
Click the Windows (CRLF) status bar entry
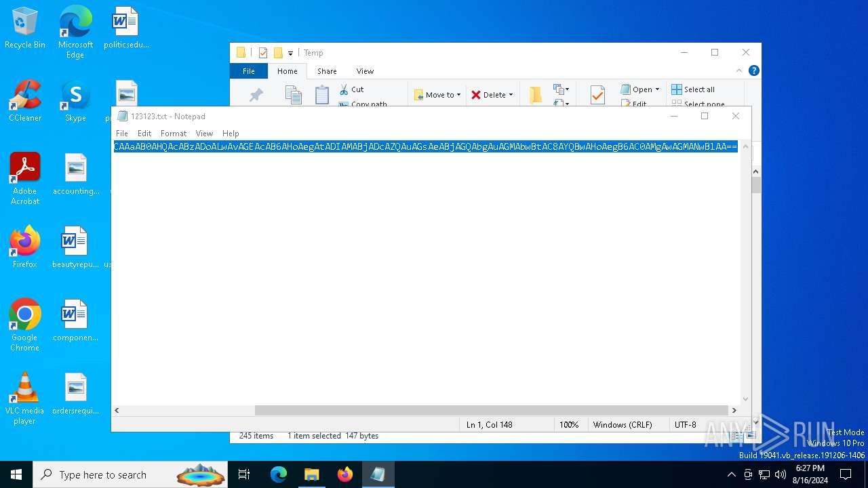pos(623,425)
